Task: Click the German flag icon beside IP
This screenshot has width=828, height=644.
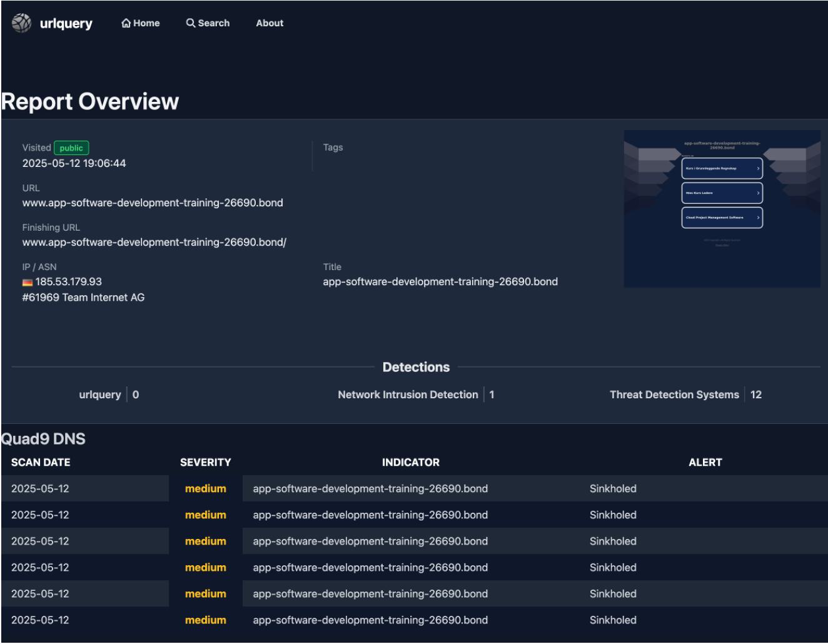Action: pos(28,283)
